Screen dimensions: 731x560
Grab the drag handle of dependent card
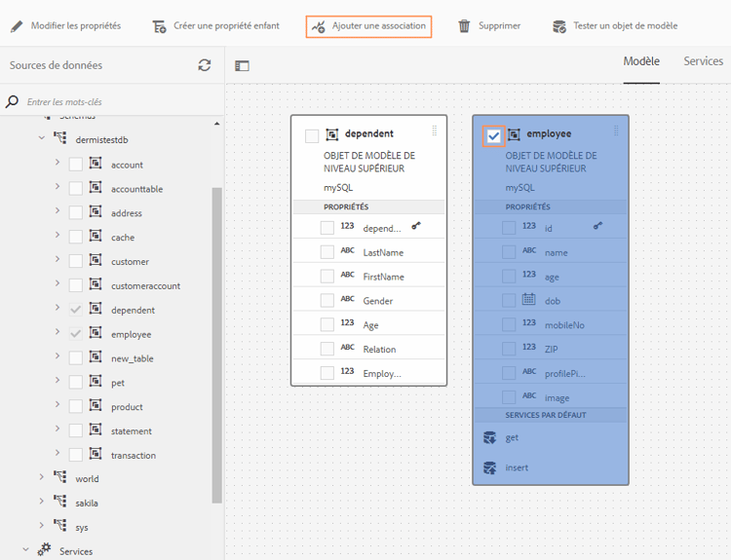pyautogui.click(x=435, y=131)
